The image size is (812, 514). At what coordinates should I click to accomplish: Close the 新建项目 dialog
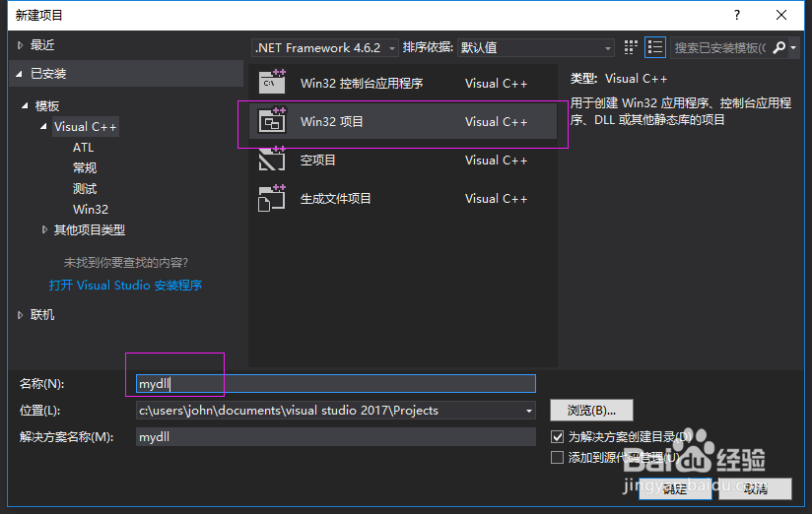click(x=781, y=15)
